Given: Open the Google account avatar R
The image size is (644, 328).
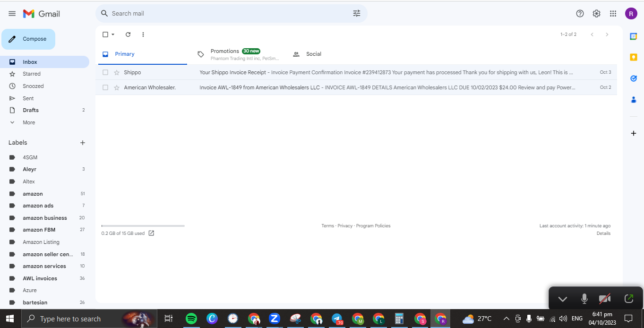Looking at the screenshot, I should pyautogui.click(x=631, y=14).
